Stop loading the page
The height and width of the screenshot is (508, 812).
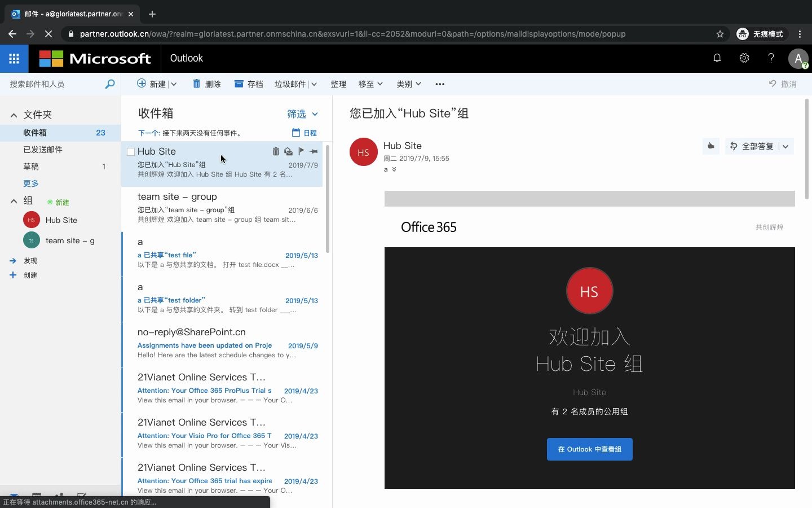48,34
